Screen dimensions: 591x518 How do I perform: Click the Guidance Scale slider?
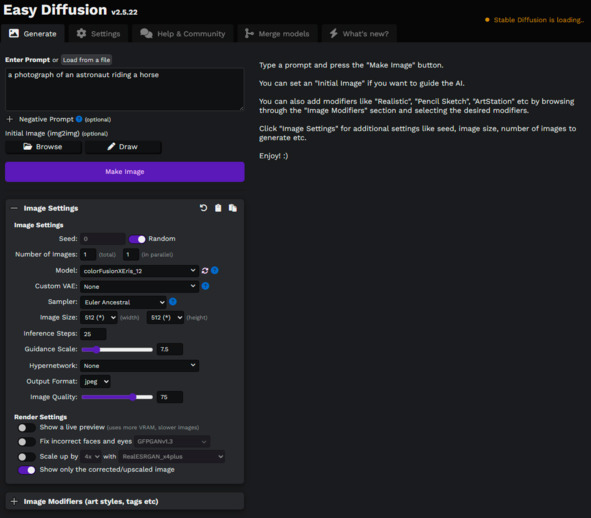(x=117, y=349)
